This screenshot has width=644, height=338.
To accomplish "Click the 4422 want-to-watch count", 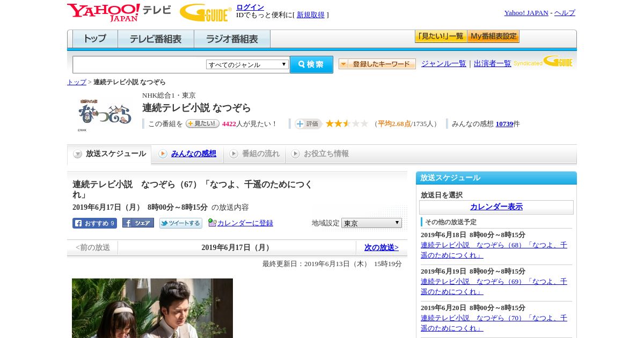I will pyautogui.click(x=229, y=124).
